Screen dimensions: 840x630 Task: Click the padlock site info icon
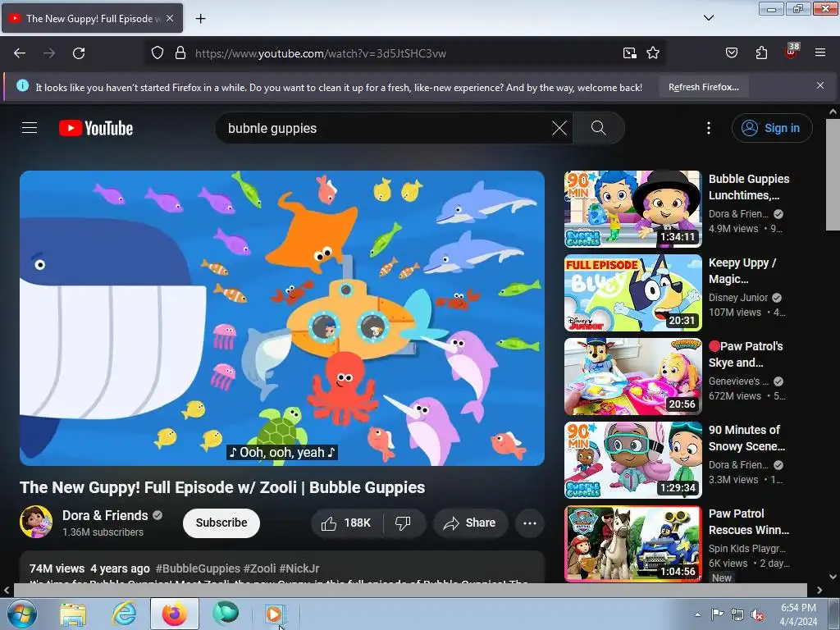coord(180,53)
